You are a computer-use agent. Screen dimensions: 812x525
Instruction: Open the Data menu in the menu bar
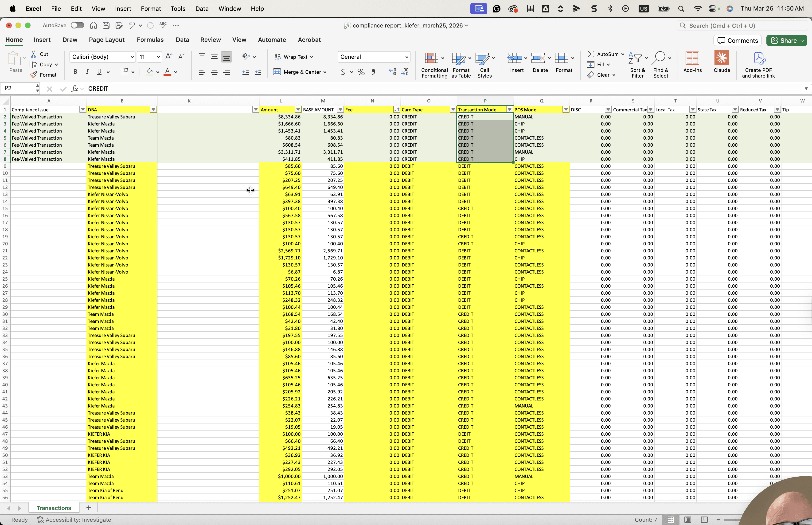[202, 8]
